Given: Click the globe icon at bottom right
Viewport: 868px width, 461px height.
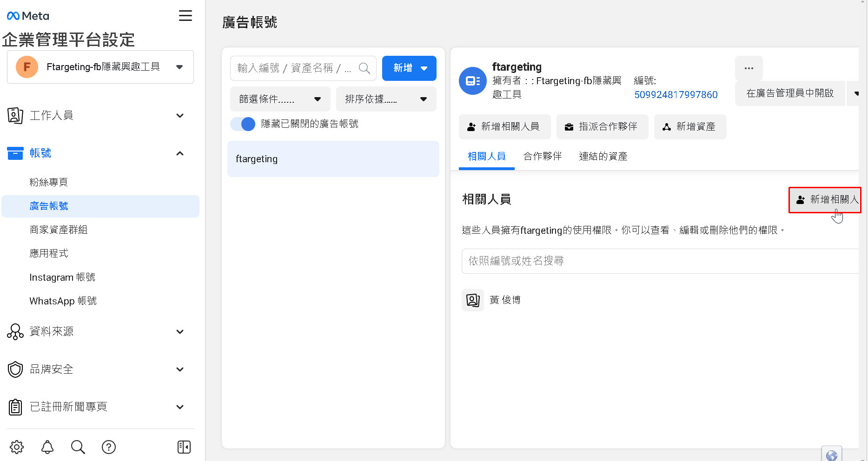Looking at the screenshot, I should point(832,455).
